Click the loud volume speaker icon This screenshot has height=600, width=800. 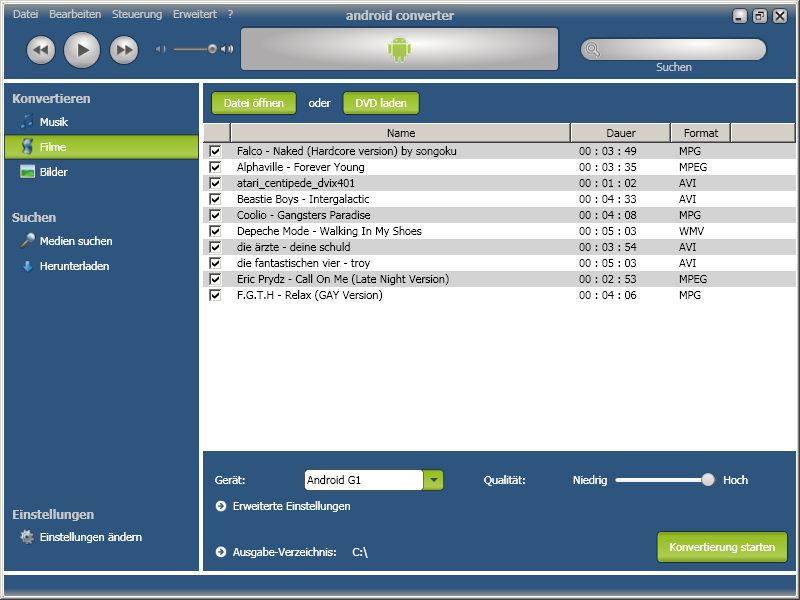click(227, 49)
